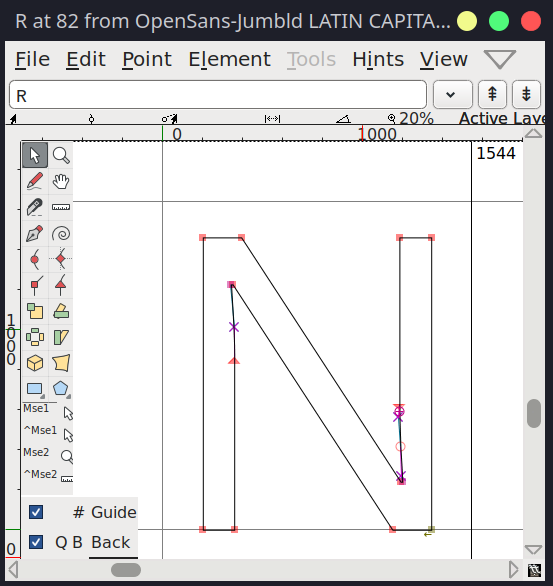Click the glyph name field showing R
The image size is (553, 586).
pyautogui.click(x=218, y=95)
